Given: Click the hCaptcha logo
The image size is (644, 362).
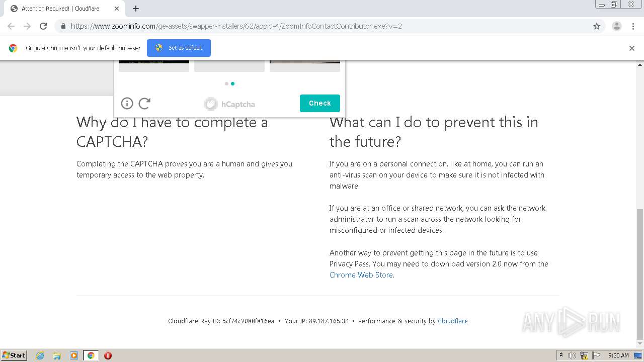Looking at the screenshot, I should click(229, 104).
